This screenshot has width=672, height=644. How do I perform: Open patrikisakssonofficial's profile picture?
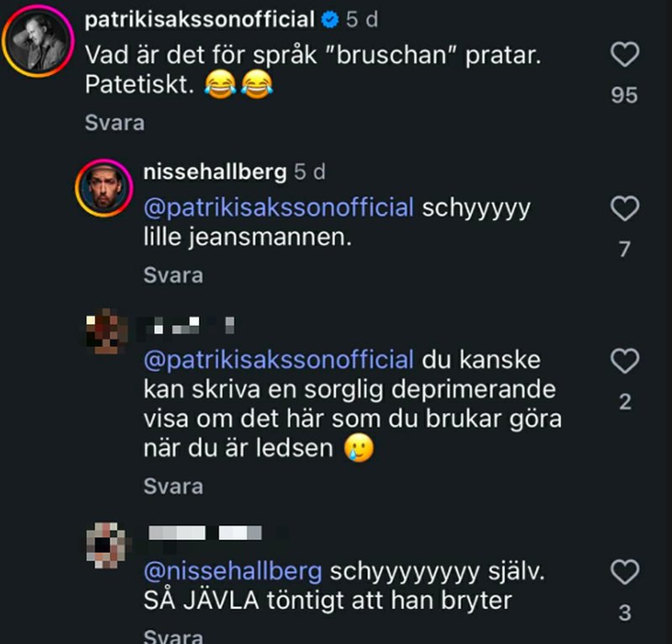point(39,42)
